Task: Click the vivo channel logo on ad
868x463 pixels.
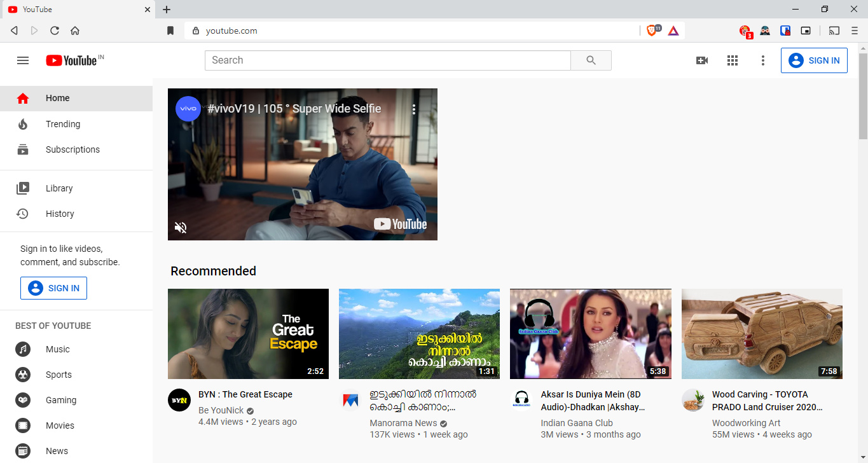Action: 188,109
